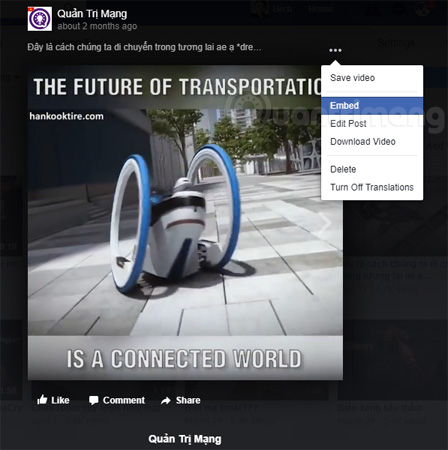Choose Download Video from the menu

click(x=363, y=142)
